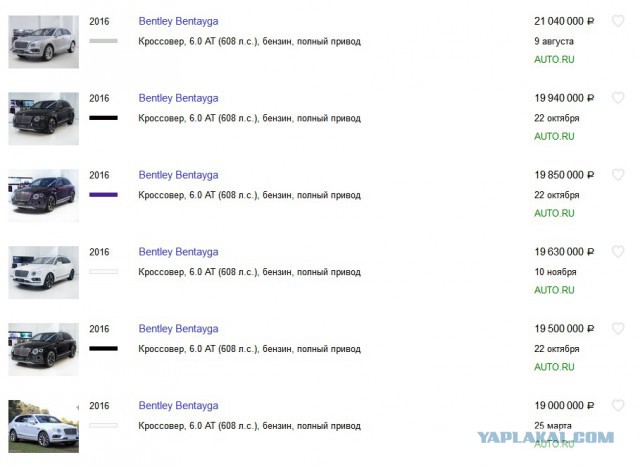Viewport: 640px width, 467px height.
Task: Click white color bar of 19 000 000 ₽ listing
Action: pyautogui.click(x=104, y=425)
